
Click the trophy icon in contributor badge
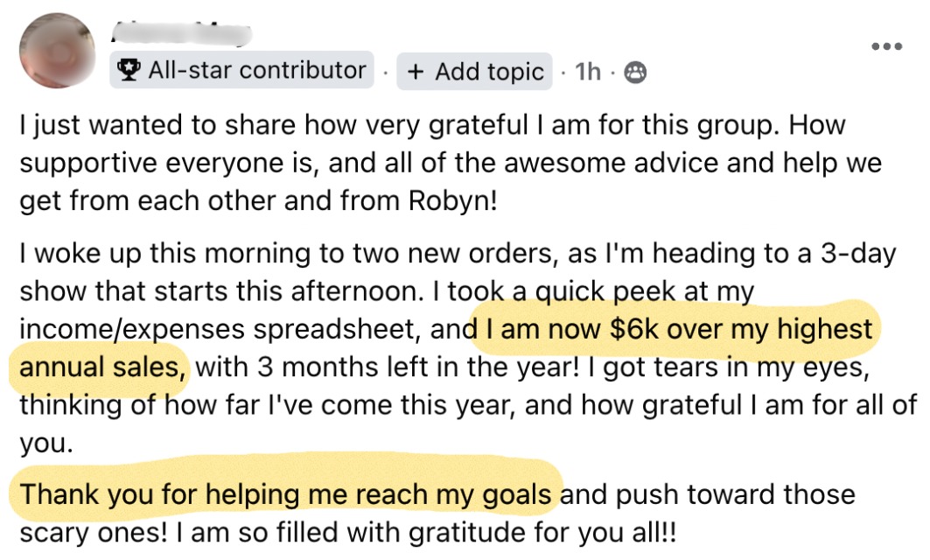click(128, 70)
